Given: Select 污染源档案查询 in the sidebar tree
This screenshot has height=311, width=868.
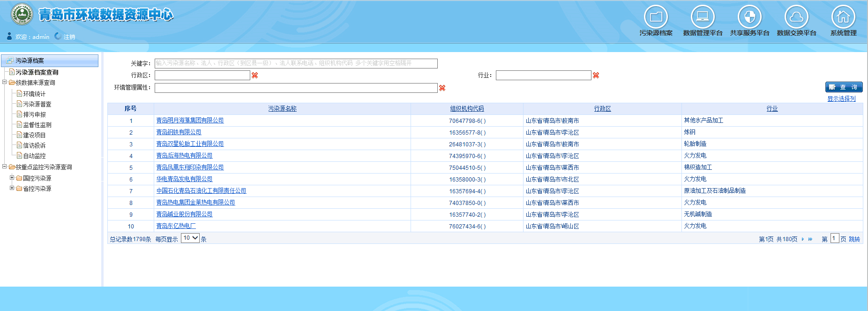Looking at the screenshot, I should coord(37,72).
